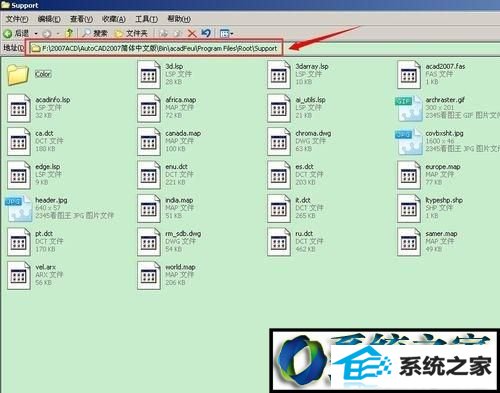Select the ca.dct file icon
Viewport: 500px width, 393px height.
(19, 141)
